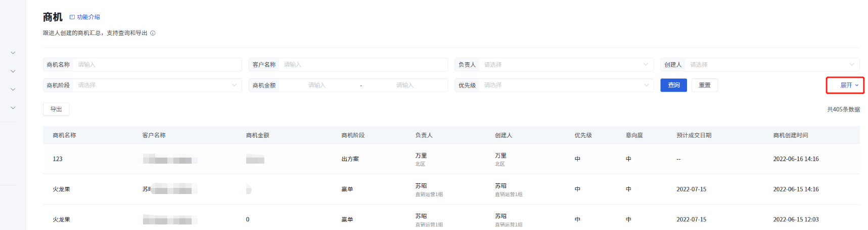Click the 查询 button

[x=673, y=85]
